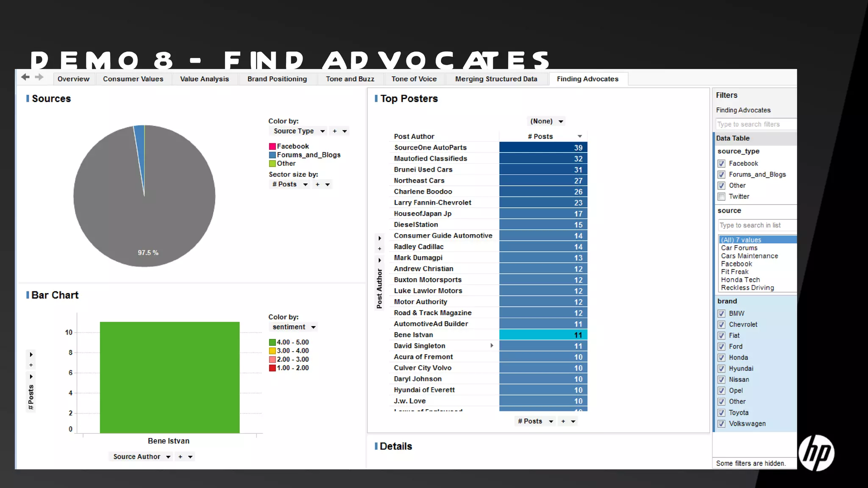Viewport: 868px width, 488px height.
Task: Click the forward navigation arrow icon
Action: 39,77
